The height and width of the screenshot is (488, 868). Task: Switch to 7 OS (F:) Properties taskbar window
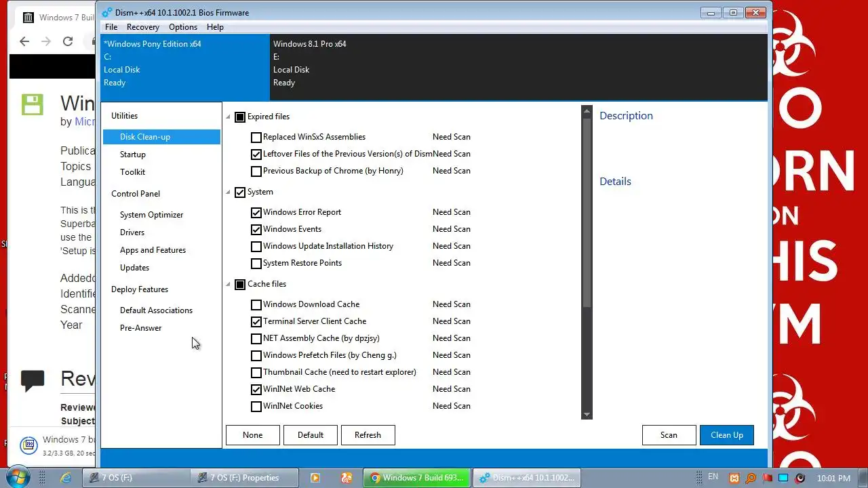(244, 478)
